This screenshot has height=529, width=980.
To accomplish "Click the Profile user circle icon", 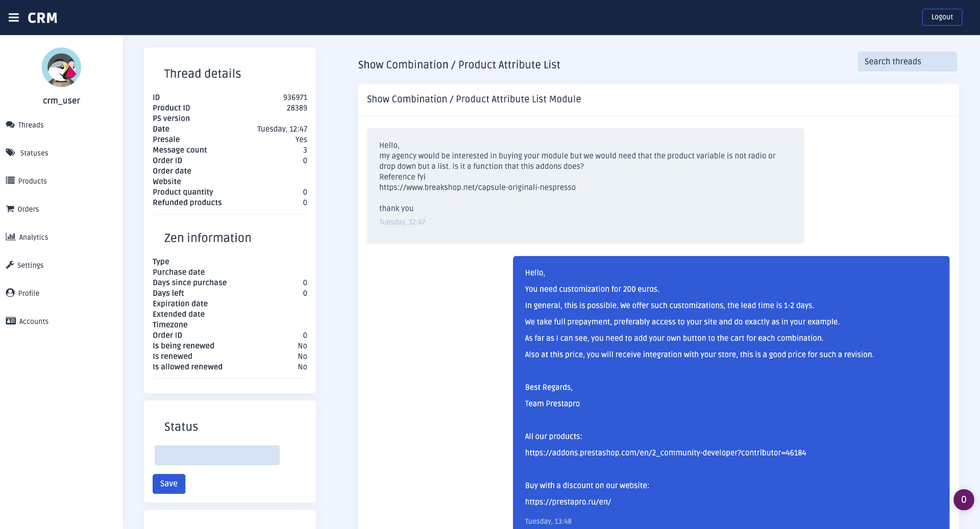I will [10, 293].
